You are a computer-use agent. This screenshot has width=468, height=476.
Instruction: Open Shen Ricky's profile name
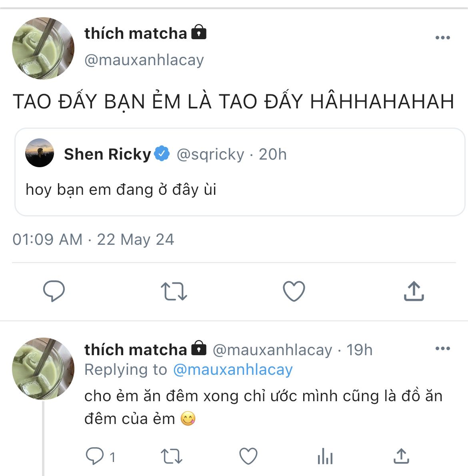[107, 154]
